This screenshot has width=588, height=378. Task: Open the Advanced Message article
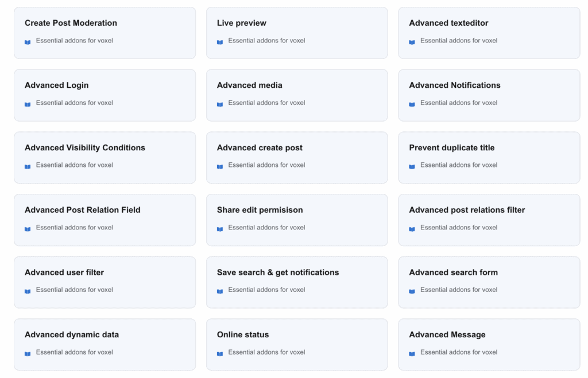coord(447,335)
